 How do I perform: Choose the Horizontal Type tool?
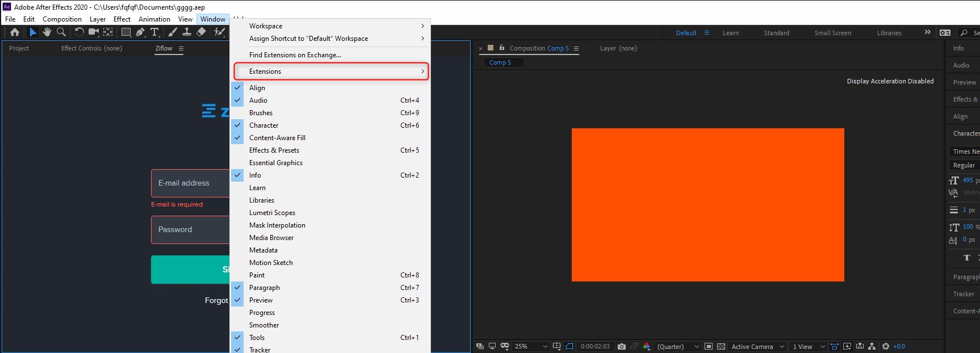(x=154, y=32)
